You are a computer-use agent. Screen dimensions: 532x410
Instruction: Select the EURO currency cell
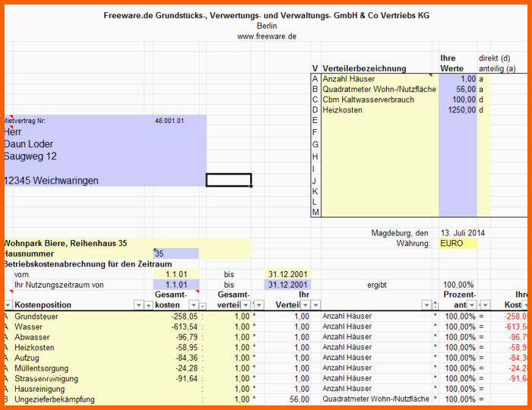pos(458,244)
